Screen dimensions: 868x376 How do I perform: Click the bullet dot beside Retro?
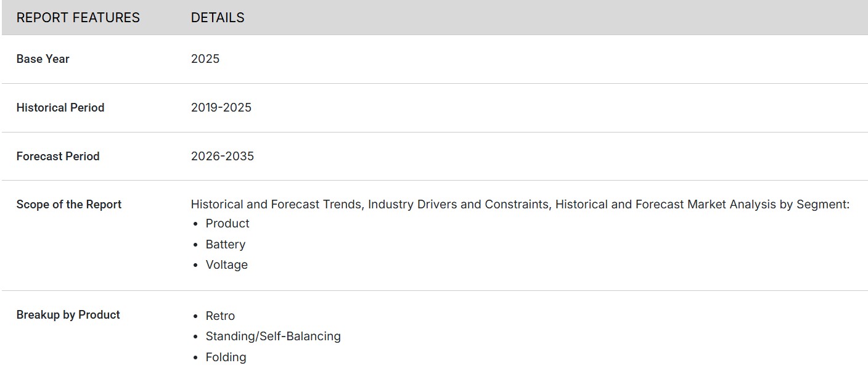click(195, 316)
